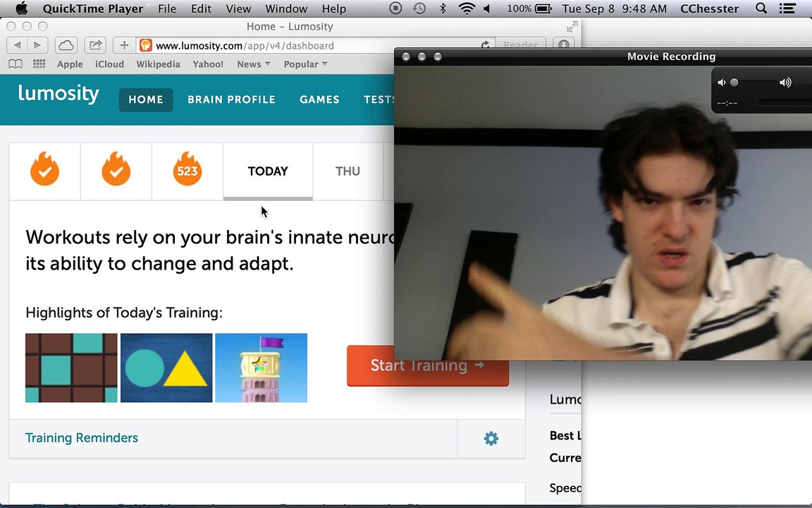The width and height of the screenshot is (812, 508).
Task: Open the Bluetooth status icon
Action: 443,8
